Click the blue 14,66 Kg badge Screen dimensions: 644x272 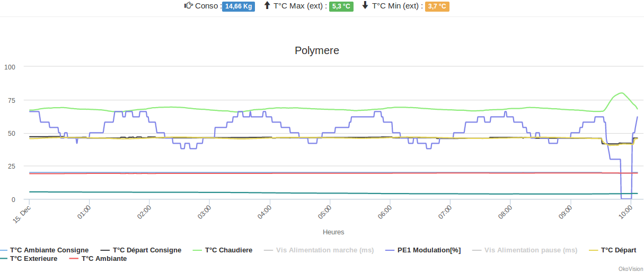tap(239, 6)
